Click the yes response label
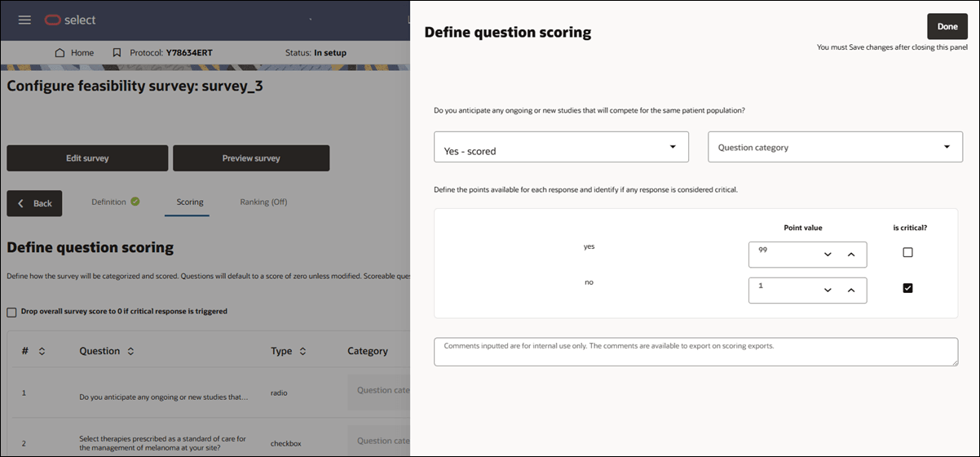This screenshot has height=457, width=980. tap(589, 246)
